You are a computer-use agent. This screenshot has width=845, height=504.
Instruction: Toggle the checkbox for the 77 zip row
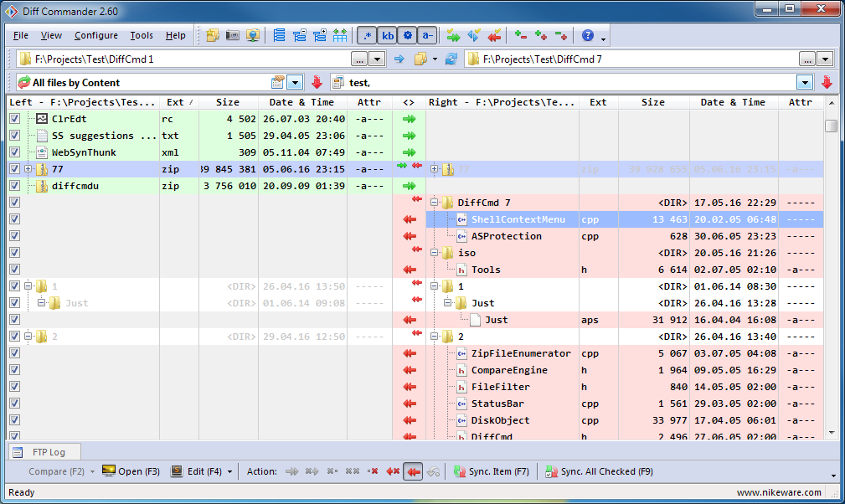click(x=14, y=169)
